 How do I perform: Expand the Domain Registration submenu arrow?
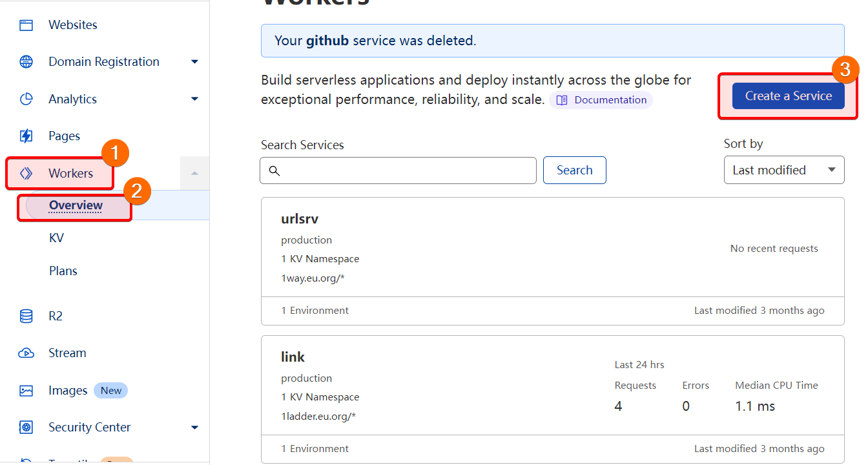coord(194,62)
